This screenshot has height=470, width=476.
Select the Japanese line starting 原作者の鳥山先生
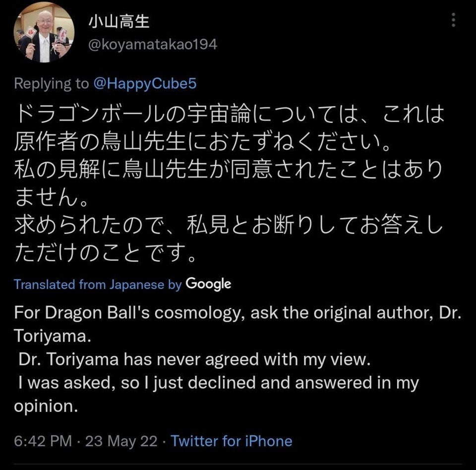[x=202, y=142]
